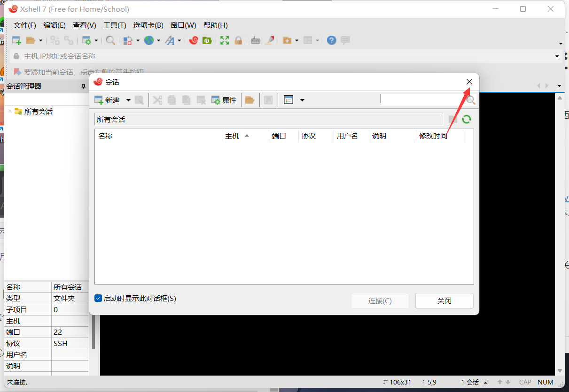Sort by the 用户名 column header

point(351,136)
